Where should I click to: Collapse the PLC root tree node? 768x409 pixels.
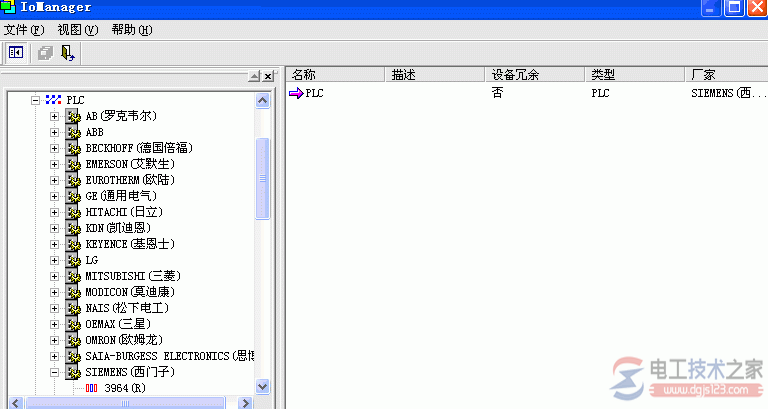pyautogui.click(x=35, y=100)
